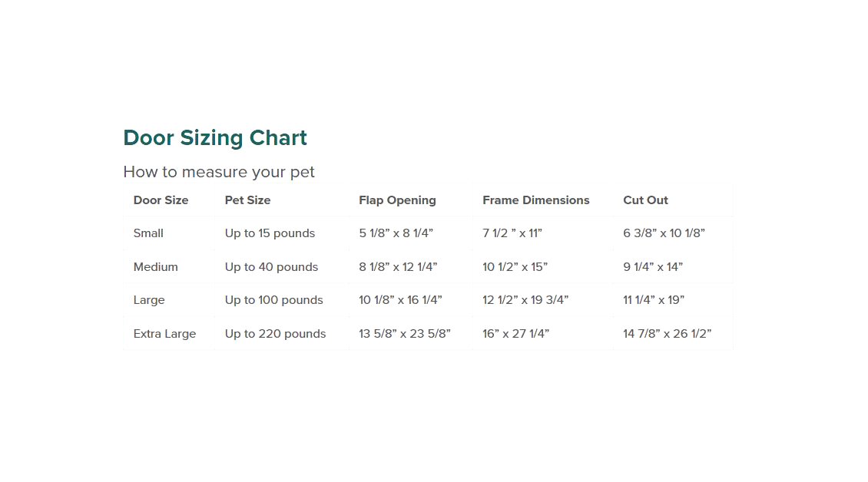Click the Medium door size cell
The image size is (868, 482).
click(155, 267)
